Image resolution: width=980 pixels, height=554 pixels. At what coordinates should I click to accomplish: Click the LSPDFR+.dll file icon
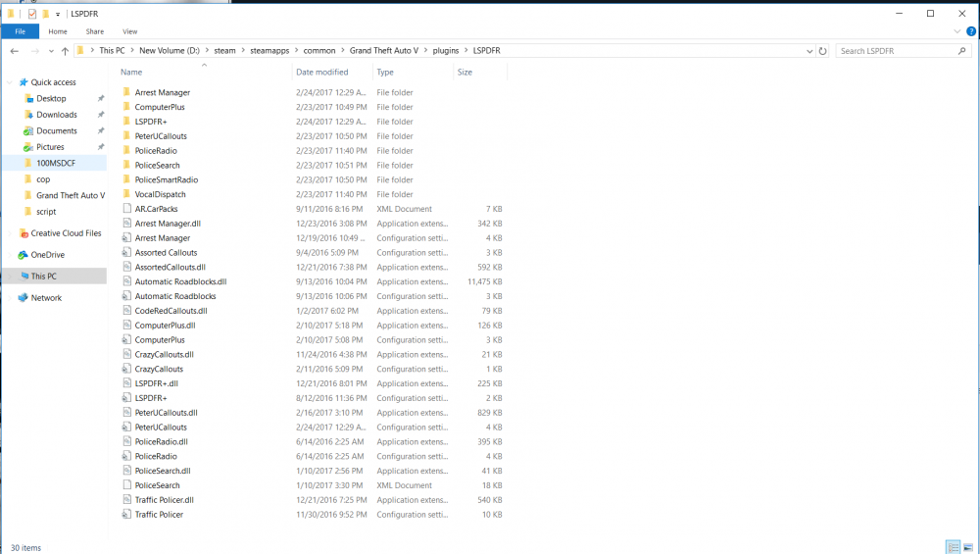click(x=126, y=383)
